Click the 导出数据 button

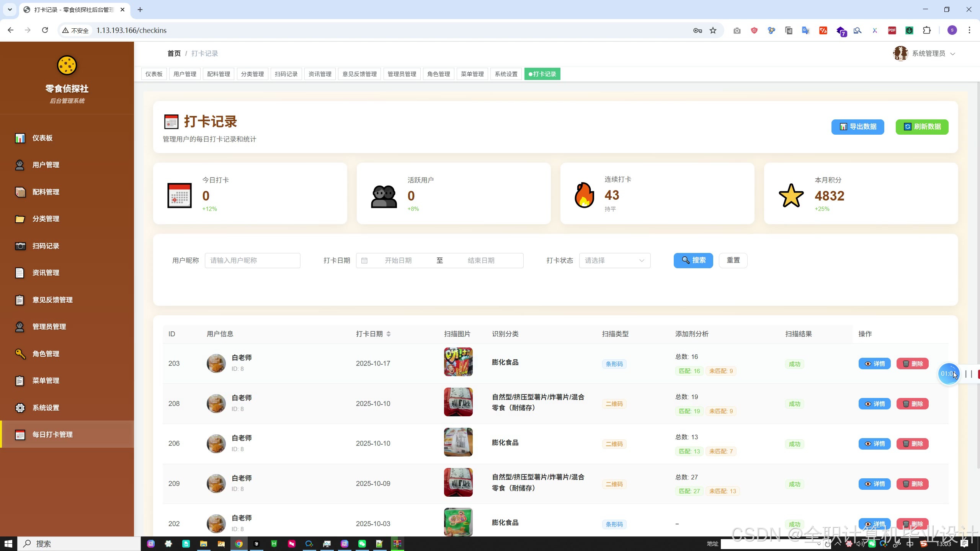tap(857, 127)
